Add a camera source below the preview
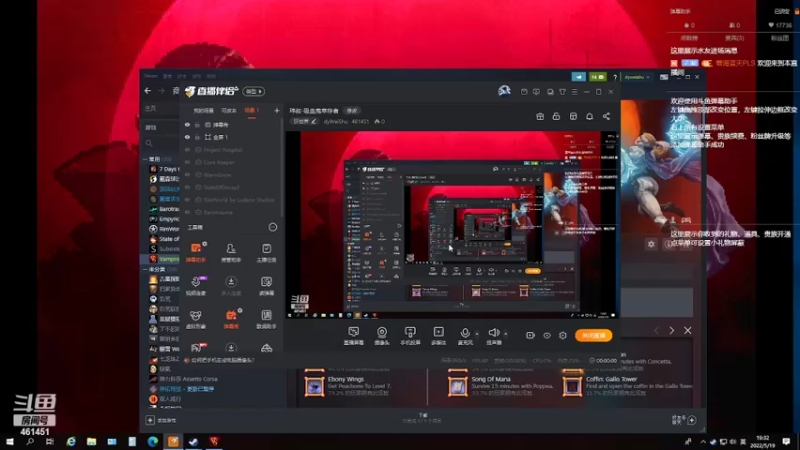Viewport: 800px width, 450px height. click(x=382, y=336)
